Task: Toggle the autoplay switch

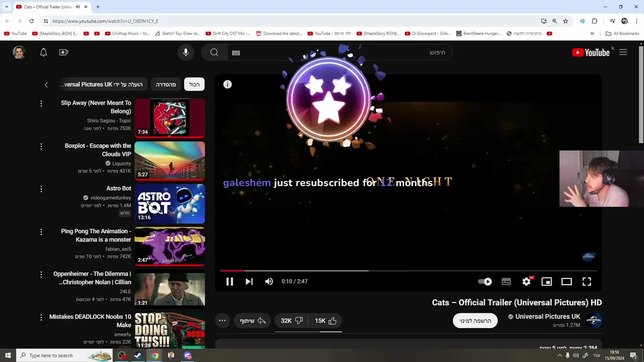Action: [485, 282]
